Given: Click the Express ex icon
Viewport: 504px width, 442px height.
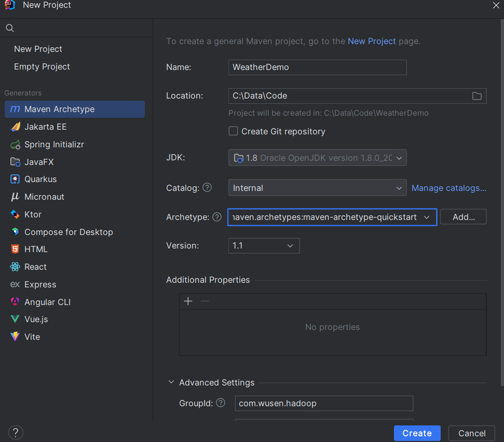Looking at the screenshot, I should 15,285.
